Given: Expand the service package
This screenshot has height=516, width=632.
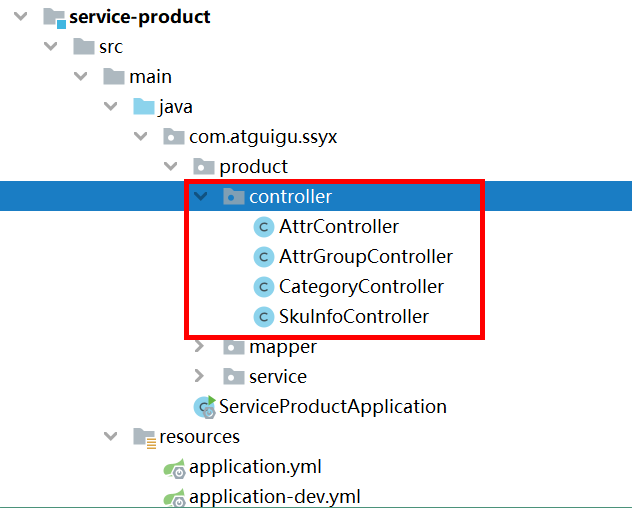Looking at the screenshot, I should coord(201,377).
